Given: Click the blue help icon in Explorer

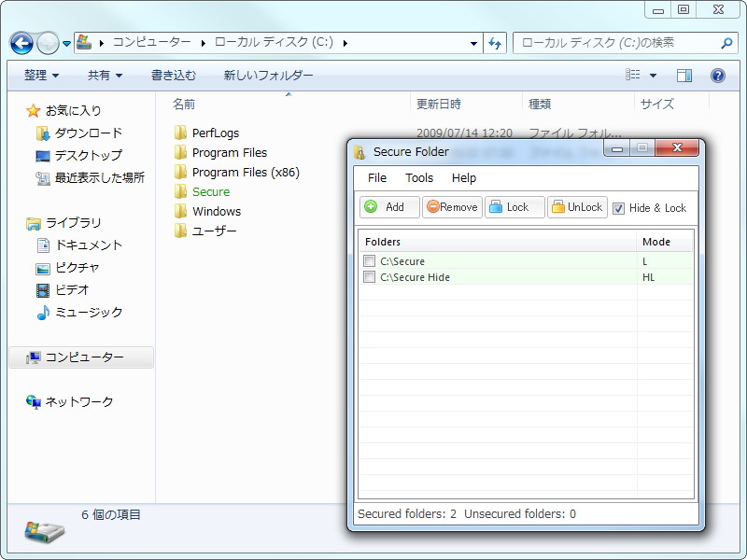Looking at the screenshot, I should (x=717, y=76).
